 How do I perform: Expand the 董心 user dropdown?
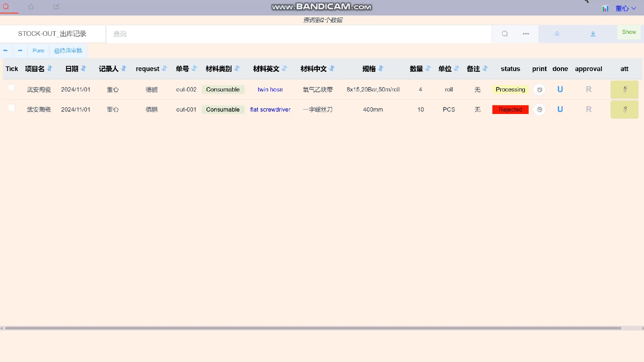[x=626, y=9]
